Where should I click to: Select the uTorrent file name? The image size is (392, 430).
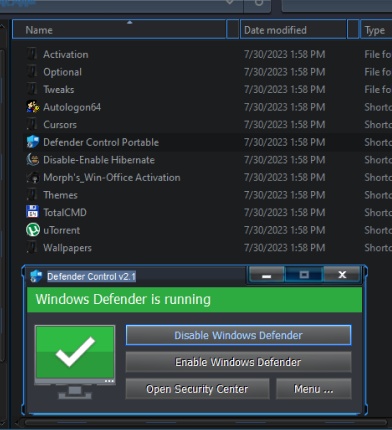62,230
